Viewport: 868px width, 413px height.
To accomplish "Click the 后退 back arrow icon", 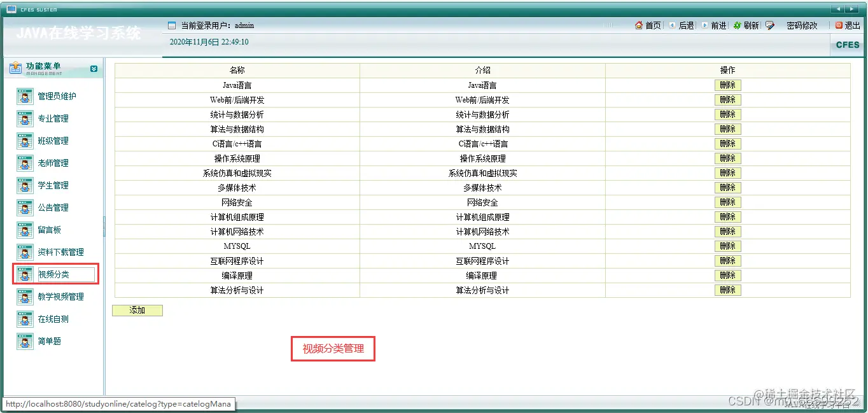I will [672, 25].
